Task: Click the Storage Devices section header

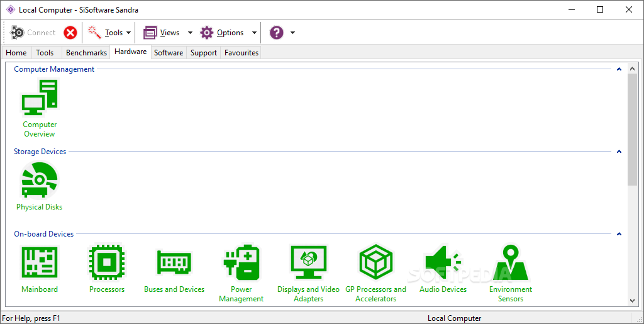Action: coord(40,152)
